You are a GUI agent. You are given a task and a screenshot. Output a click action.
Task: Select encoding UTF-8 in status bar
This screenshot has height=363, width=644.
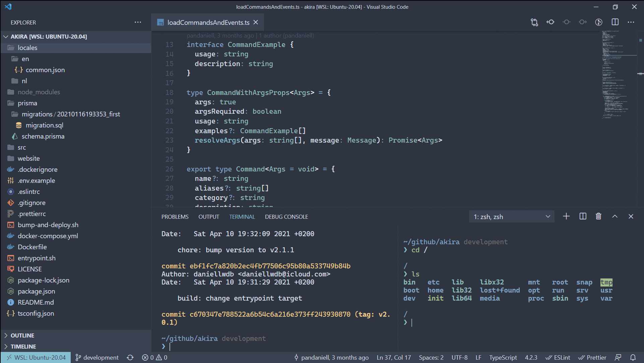click(x=459, y=358)
